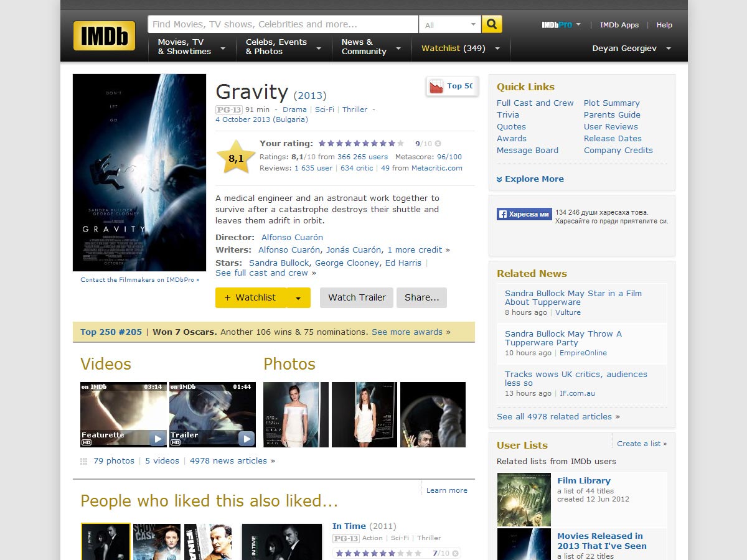The width and height of the screenshot is (747, 560).
Task: Open the Sci-Fi genre link
Action: click(324, 110)
